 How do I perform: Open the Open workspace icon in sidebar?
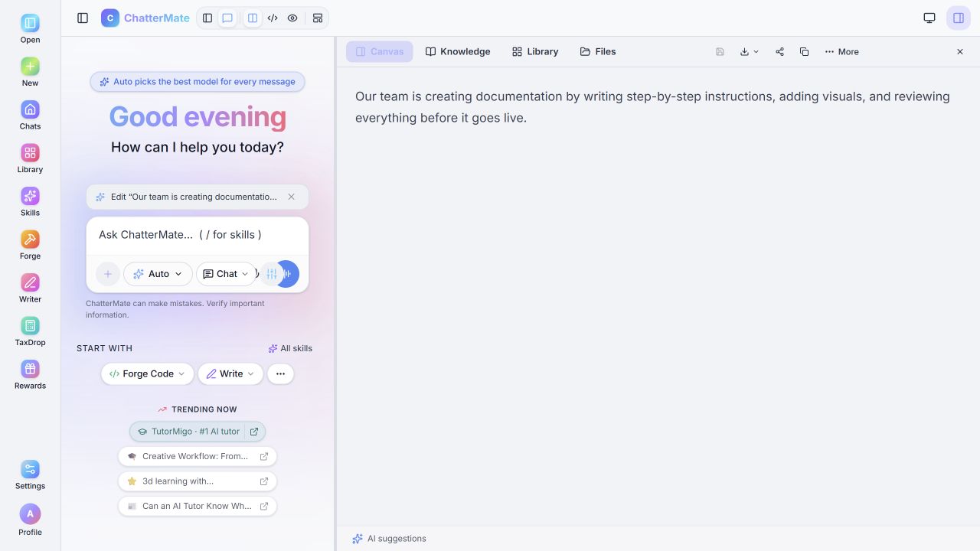[x=30, y=29]
